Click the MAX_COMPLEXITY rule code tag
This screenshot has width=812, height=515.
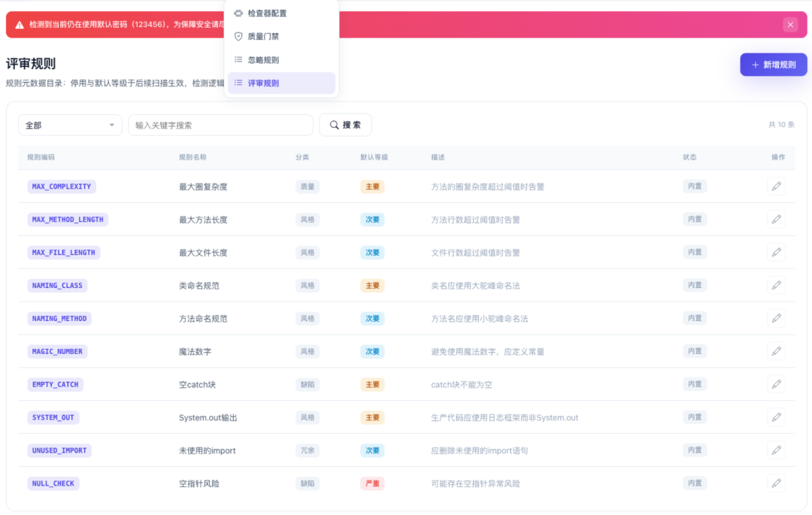point(62,186)
